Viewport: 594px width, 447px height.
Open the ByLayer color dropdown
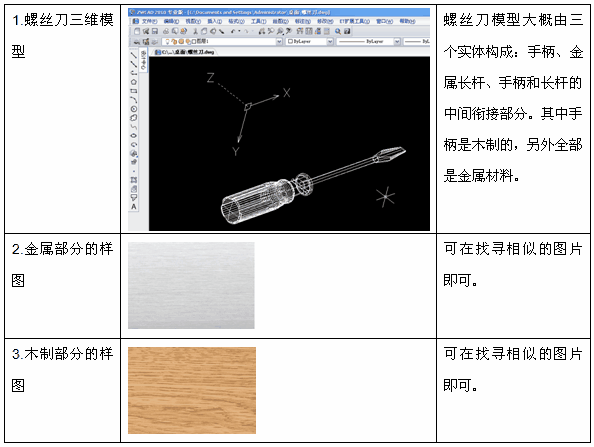310,41
